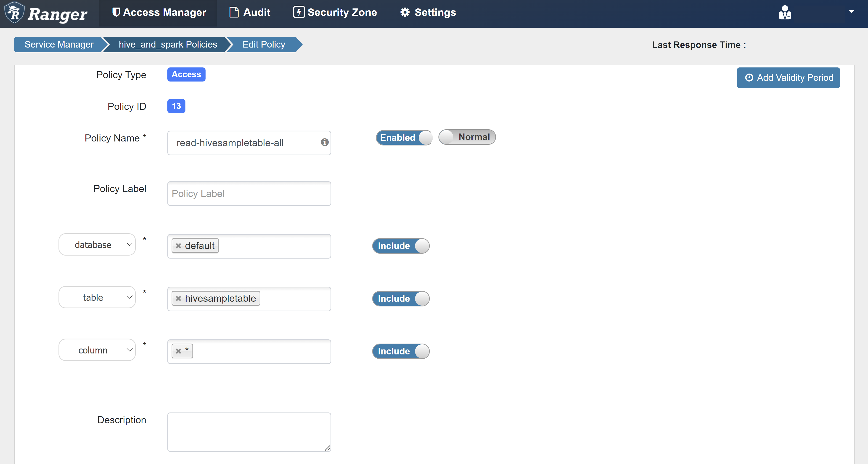868x464 pixels.
Task: Click the user profile avatar icon
Action: 785,13
